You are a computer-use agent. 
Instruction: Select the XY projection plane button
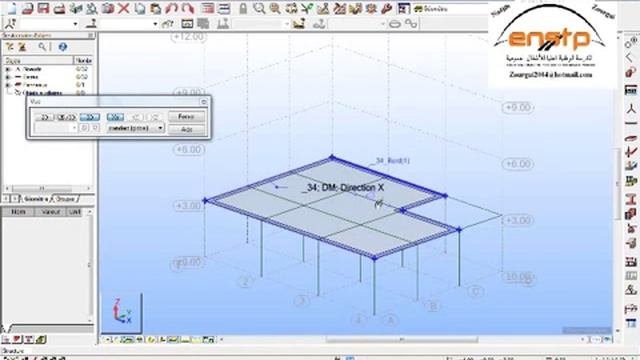tap(115, 117)
